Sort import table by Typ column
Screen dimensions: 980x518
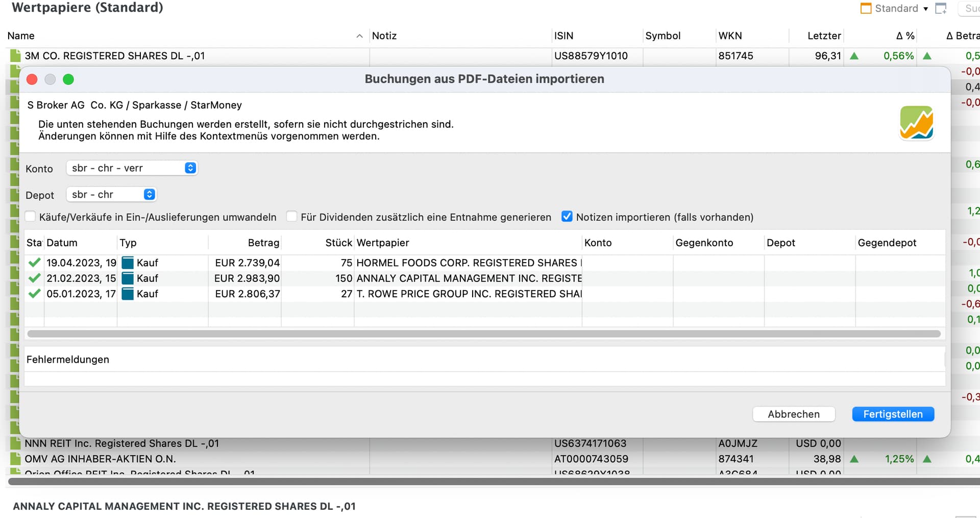(x=162, y=243)
